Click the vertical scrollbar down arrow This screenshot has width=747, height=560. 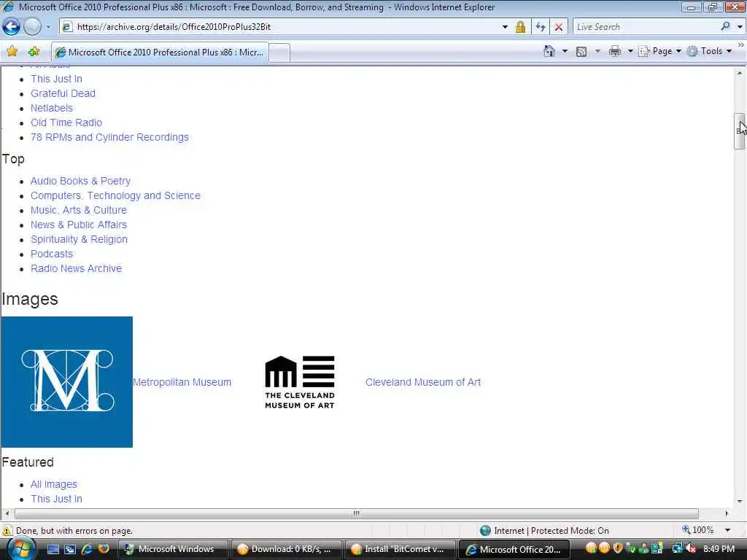point(740,502)
